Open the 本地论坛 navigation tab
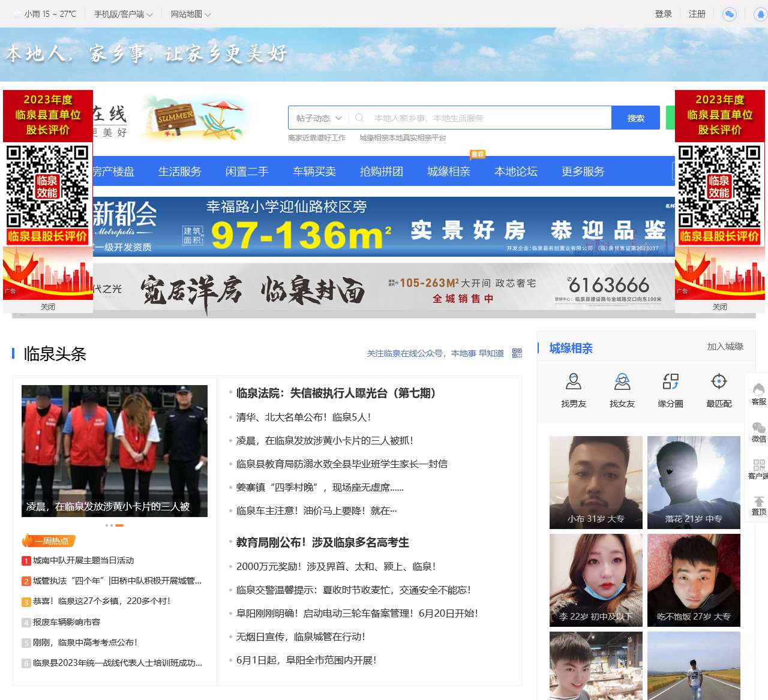This screenshot has height=700, width=768. point(516,172)
